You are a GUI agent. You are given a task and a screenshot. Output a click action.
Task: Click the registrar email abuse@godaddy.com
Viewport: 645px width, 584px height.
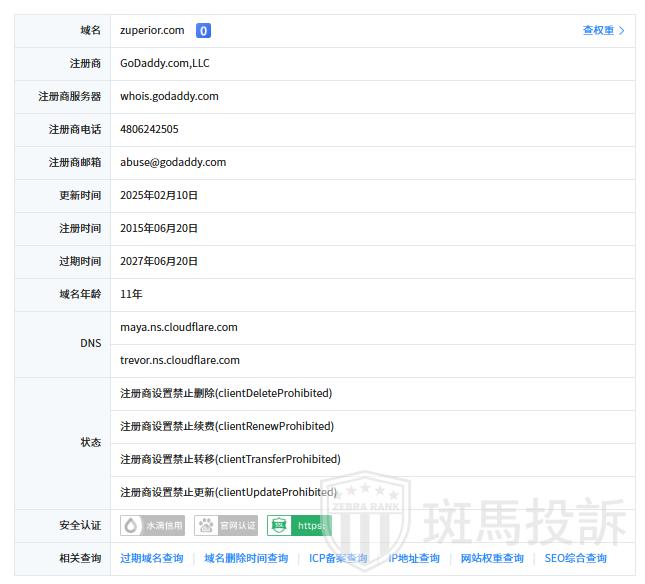coord(173,162)
